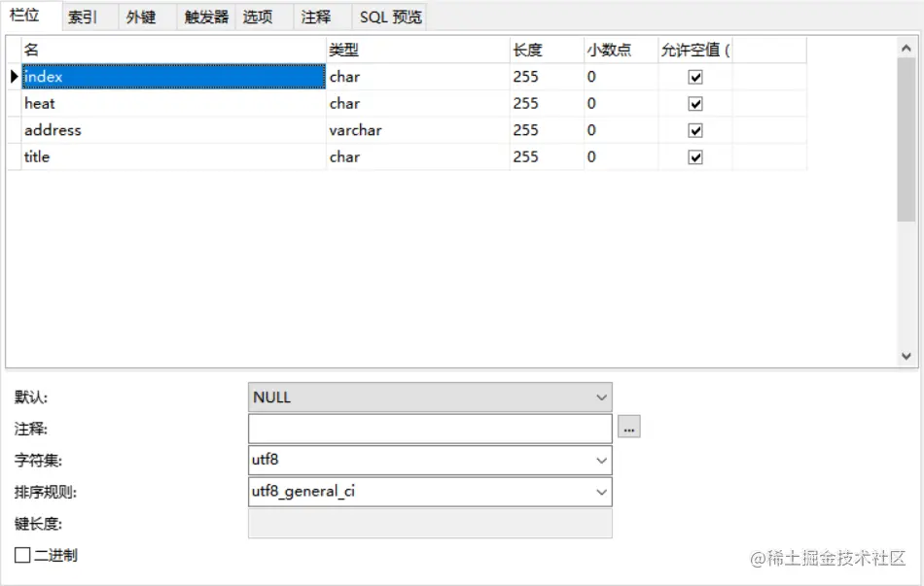Click 255 length cell in index row
This screenshot has height=586, width=924.
click(547, 77)
